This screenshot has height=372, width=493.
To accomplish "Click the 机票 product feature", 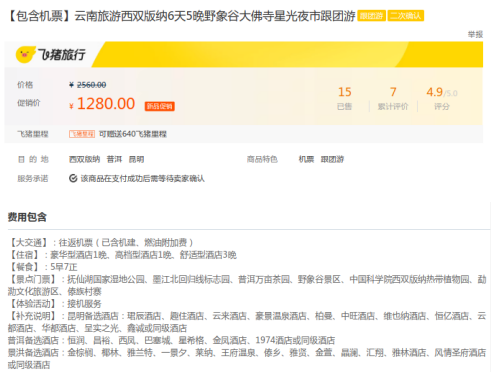I will pos(306,159).
